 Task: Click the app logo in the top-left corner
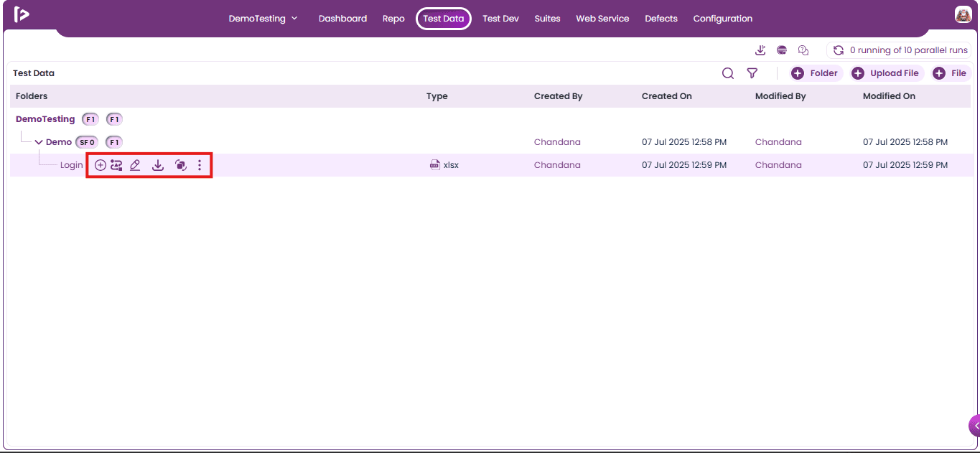coord(22,15)
